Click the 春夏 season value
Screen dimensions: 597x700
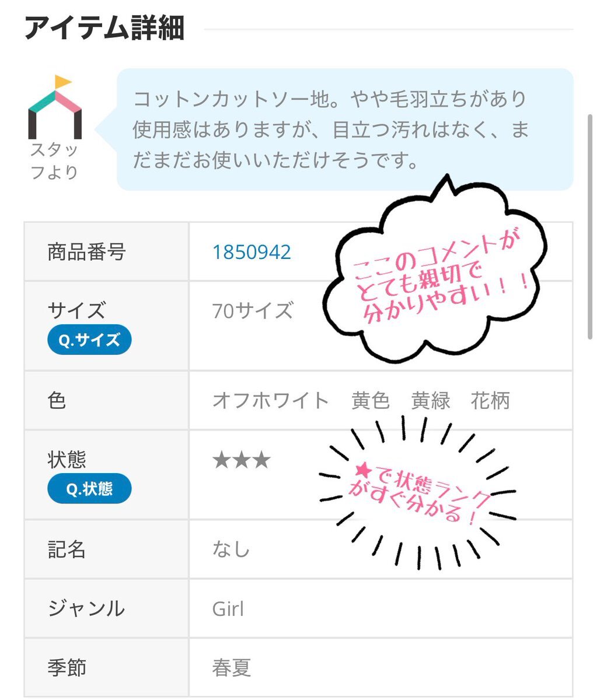pos(232,668)
